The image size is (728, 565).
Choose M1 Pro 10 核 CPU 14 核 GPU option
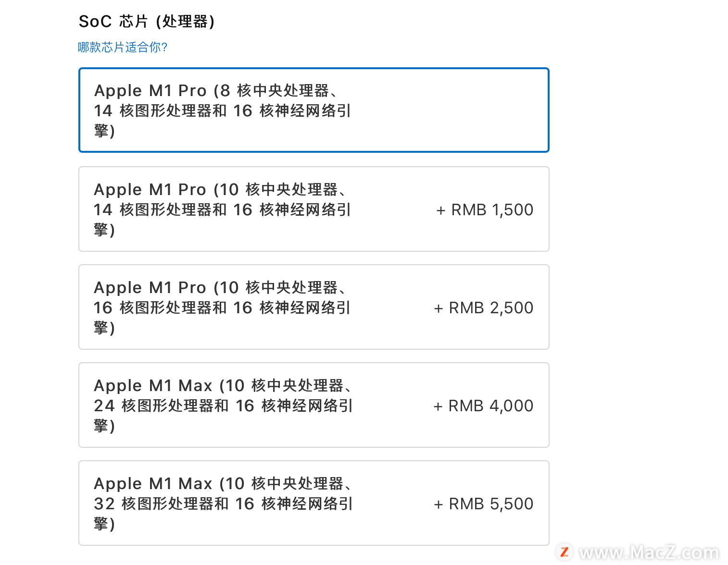314,209
